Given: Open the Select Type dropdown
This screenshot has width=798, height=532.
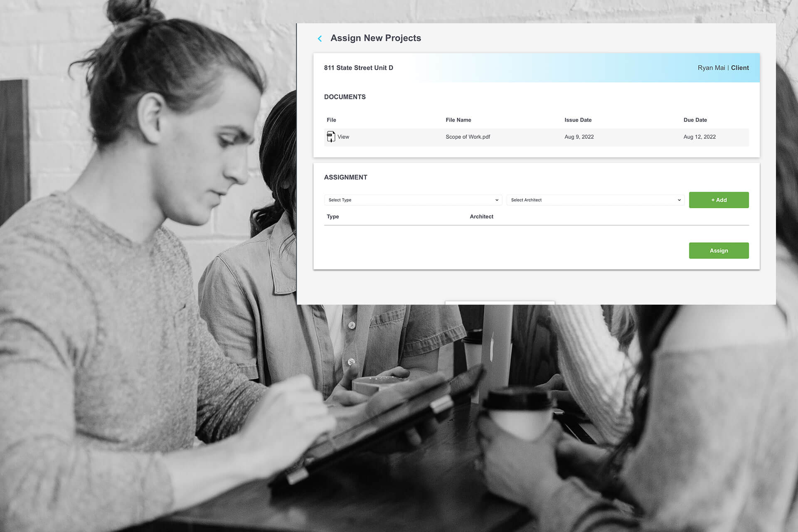Looking at the screenshot, I should coord(413,200).
